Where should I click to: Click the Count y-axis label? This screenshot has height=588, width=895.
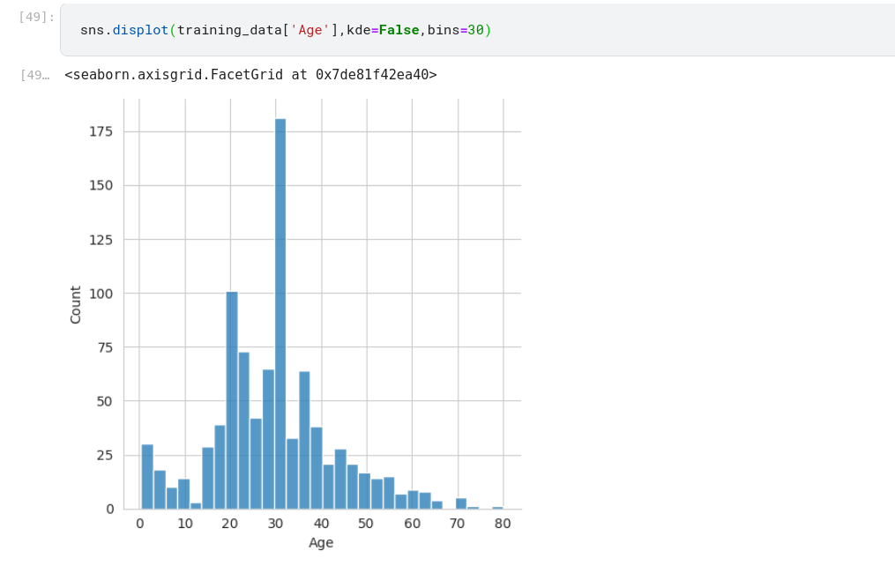76,304
